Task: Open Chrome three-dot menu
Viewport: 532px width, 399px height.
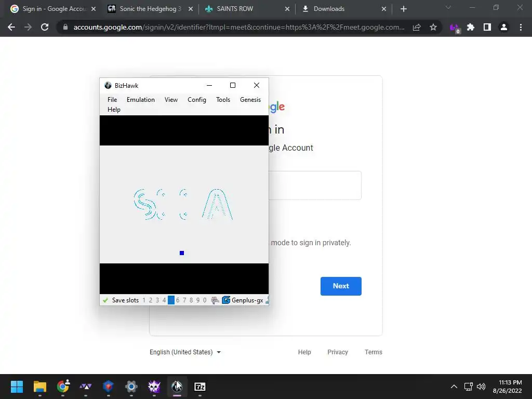Action: point(521,27)
